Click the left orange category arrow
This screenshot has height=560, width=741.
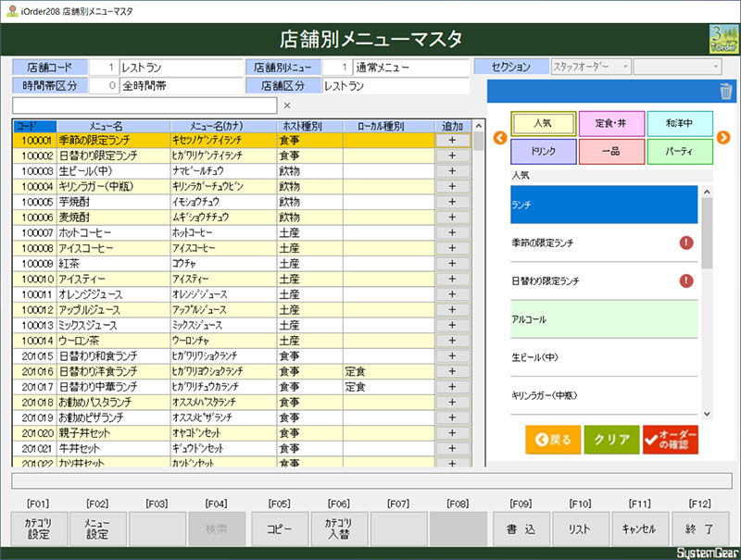[x=498, y=138]
